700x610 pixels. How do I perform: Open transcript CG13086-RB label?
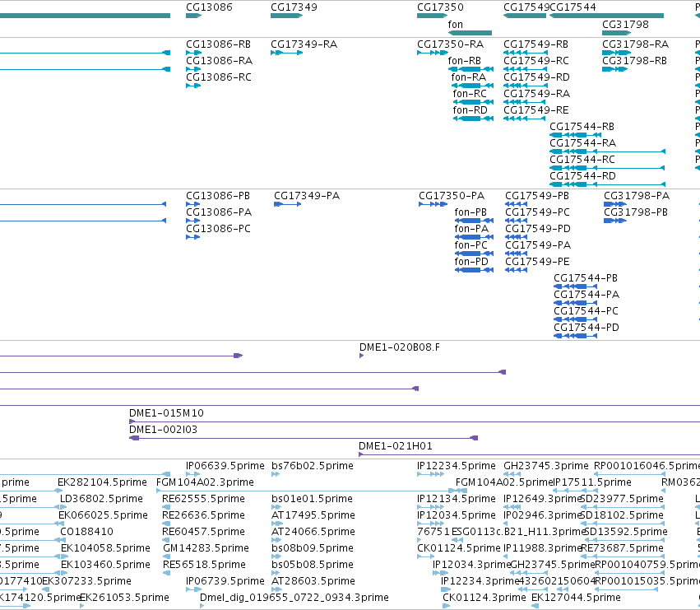pos(218,44)
